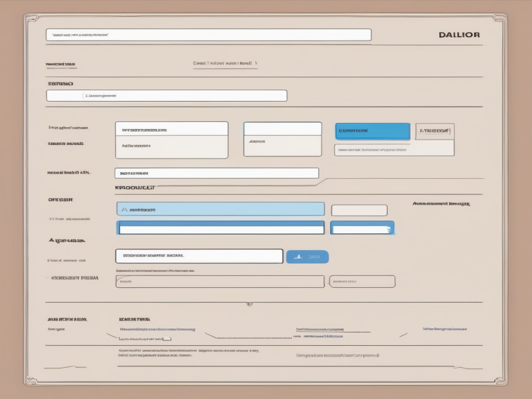
Task: Click the small blue button with the upload icon
Action: coord(307,257)
